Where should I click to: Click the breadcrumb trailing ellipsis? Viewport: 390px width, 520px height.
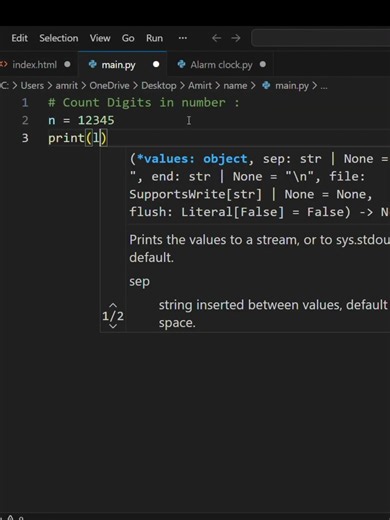324,87
